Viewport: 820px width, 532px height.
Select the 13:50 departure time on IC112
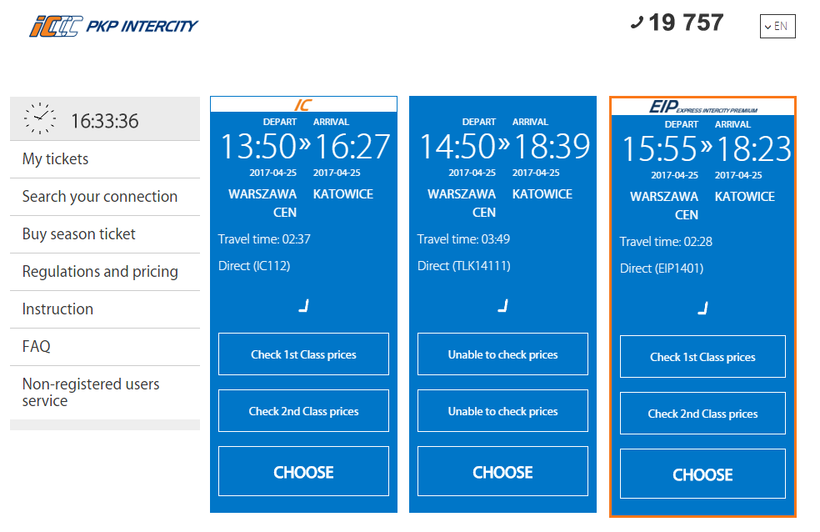(258, 148)
